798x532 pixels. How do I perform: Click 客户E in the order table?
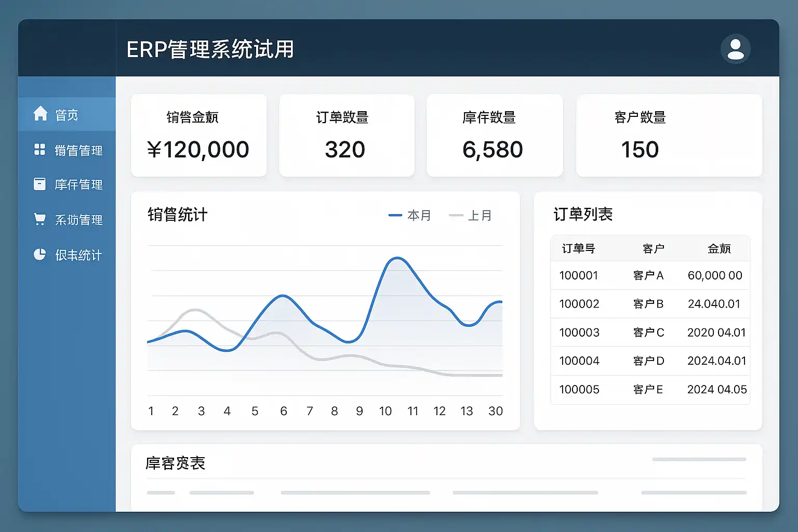point(648,390)
